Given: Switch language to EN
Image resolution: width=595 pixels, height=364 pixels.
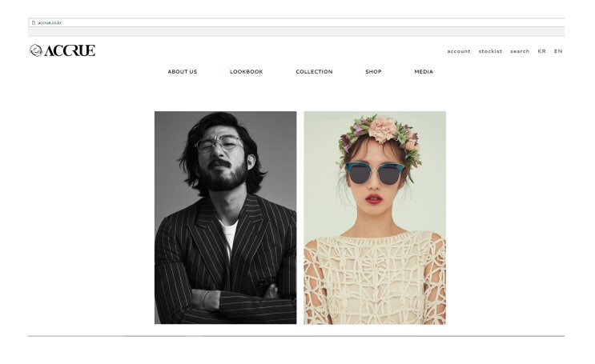Looking at the screenshot, I should pos(558,51).
